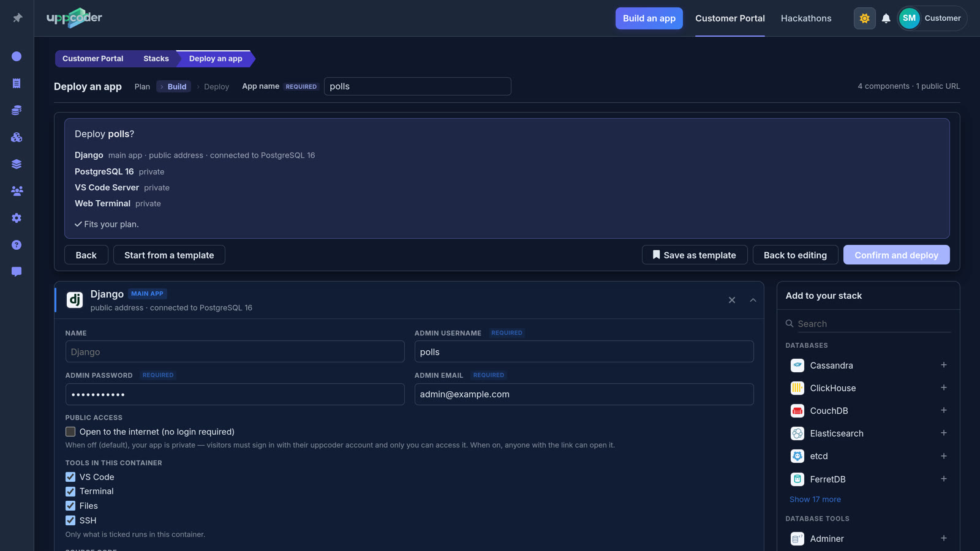Screen dimensions: 980x551
Task: Add Cassandra to the stack
Action: (943, 365)
